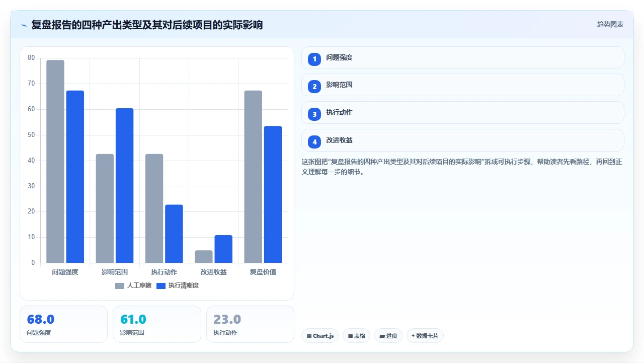Click the blue 执行动作 bar

point(174,234)
